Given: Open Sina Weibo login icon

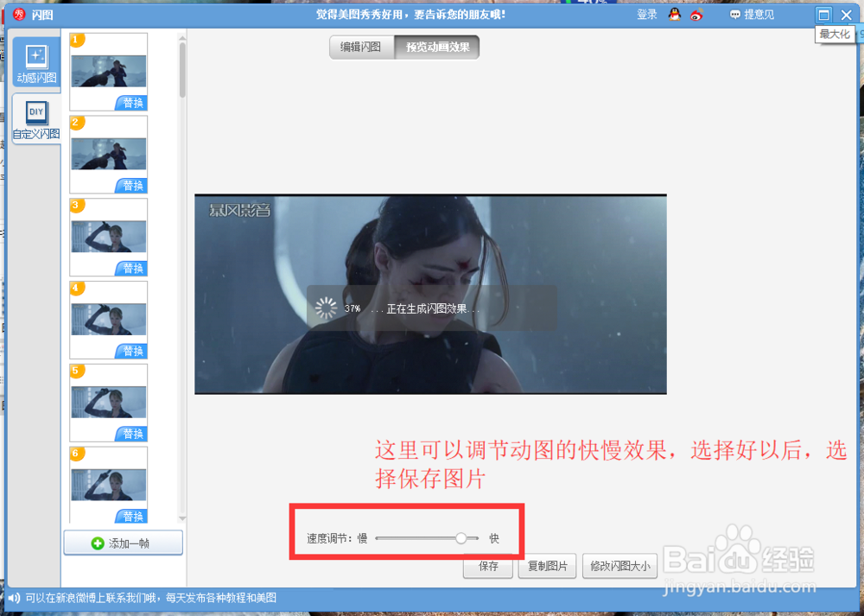Looking at the screenshot, I should click(696, 15).
